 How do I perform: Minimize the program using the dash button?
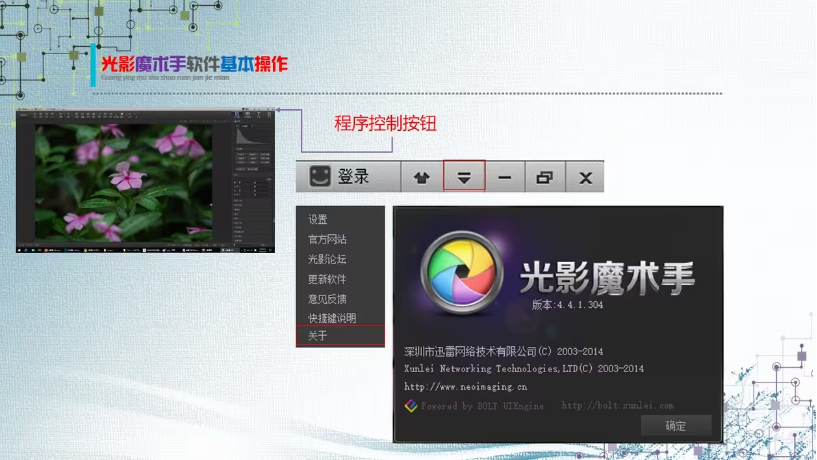coord(504,178)
